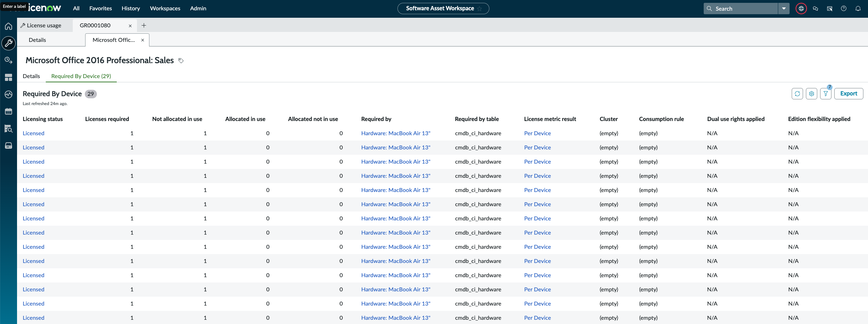Image resolution: width=868 pixels, height=324 pixels.
Task: Open the calendar sidebar icon
Action: click(9, 111)
